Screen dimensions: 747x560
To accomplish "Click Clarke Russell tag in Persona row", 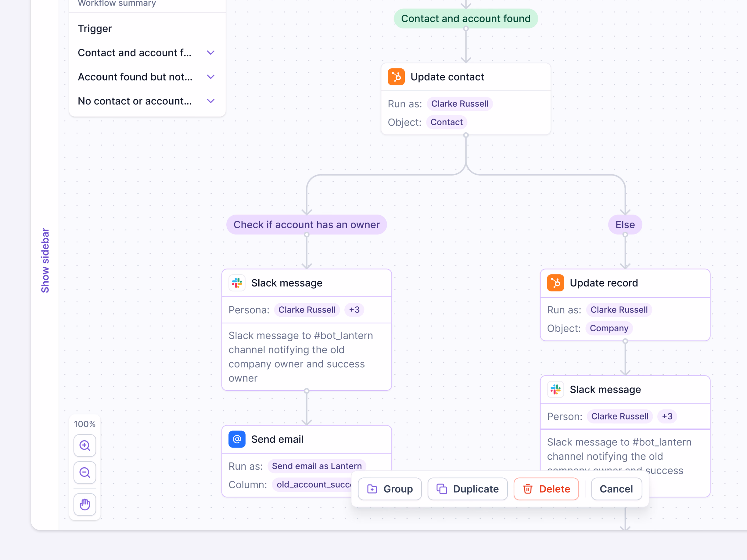I will pyautogui.click(x=307, y=310).
